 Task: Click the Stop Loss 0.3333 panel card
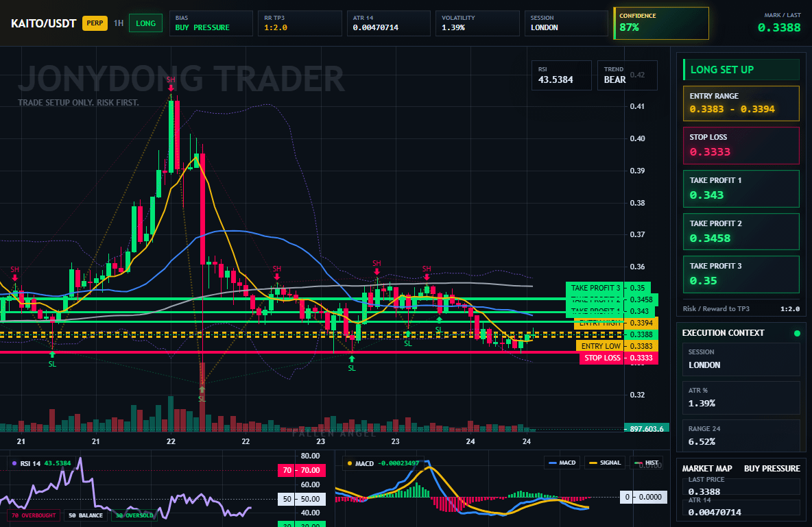tap(741, 145)
